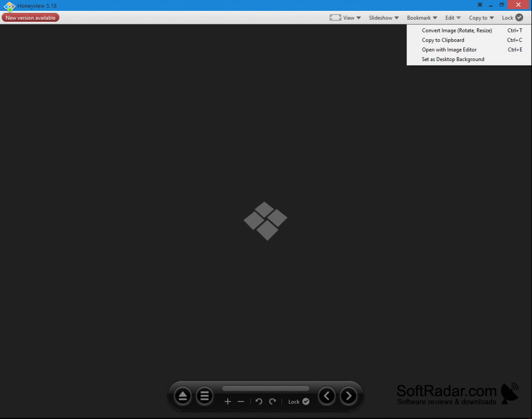The width and height of the screenshot is (532, 419).
Task: Select Set as Desktop Background
Action: tap(469, 59)
